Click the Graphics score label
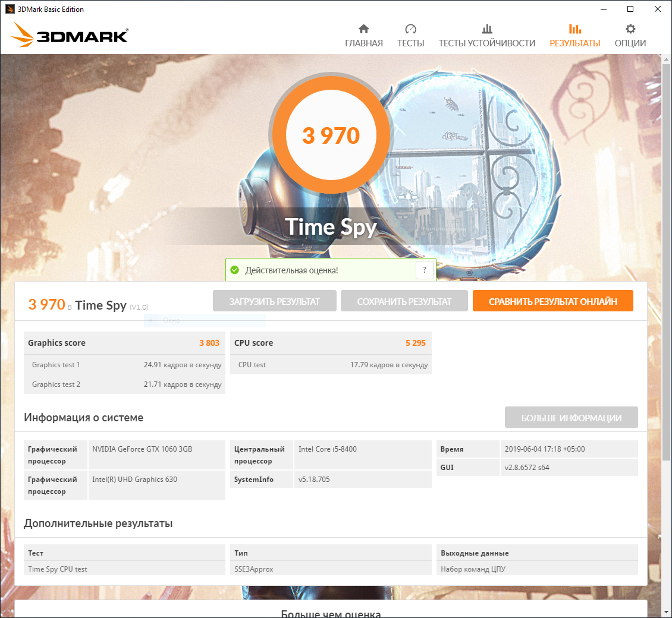 (56, 343)
